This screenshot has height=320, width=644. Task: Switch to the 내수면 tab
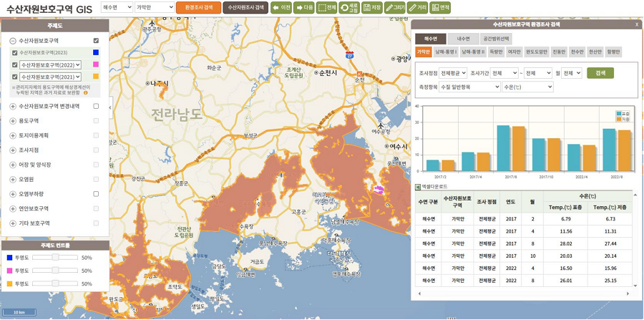click(x=463, y=39)
